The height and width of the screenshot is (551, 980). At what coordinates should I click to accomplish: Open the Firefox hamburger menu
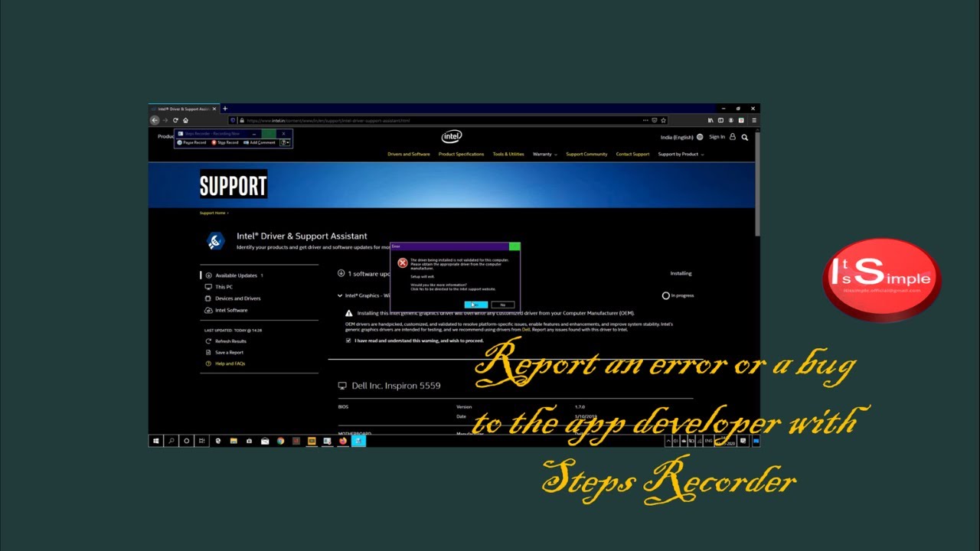[753, 120]
